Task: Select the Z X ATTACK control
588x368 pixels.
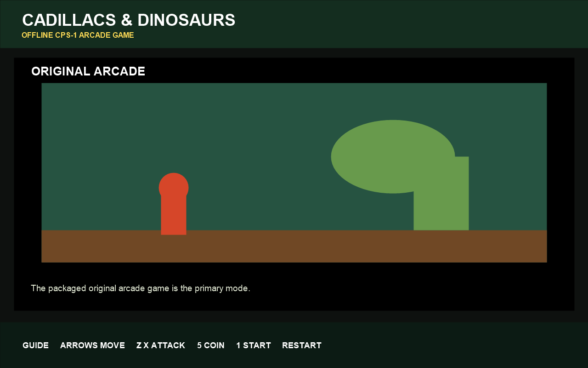Action: (161, 345)
